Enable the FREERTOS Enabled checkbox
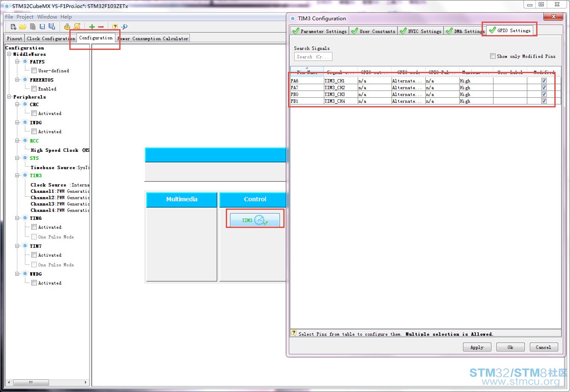This screenshot has width=570, height=392. pos(34,89)
